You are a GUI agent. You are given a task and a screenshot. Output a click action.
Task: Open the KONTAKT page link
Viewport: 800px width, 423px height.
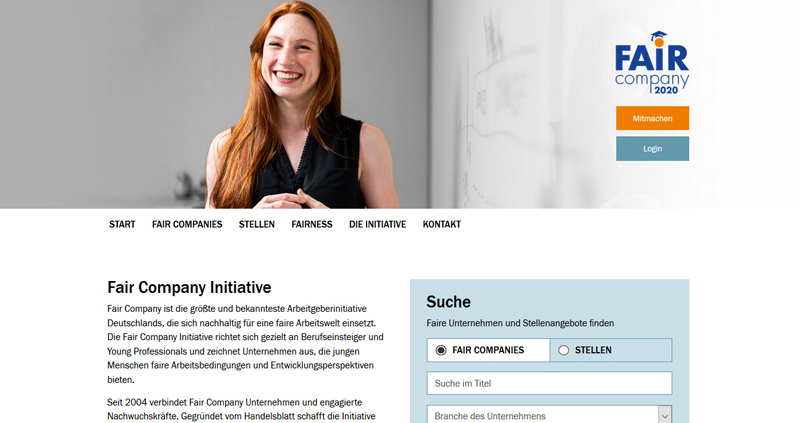click(442, 224)
